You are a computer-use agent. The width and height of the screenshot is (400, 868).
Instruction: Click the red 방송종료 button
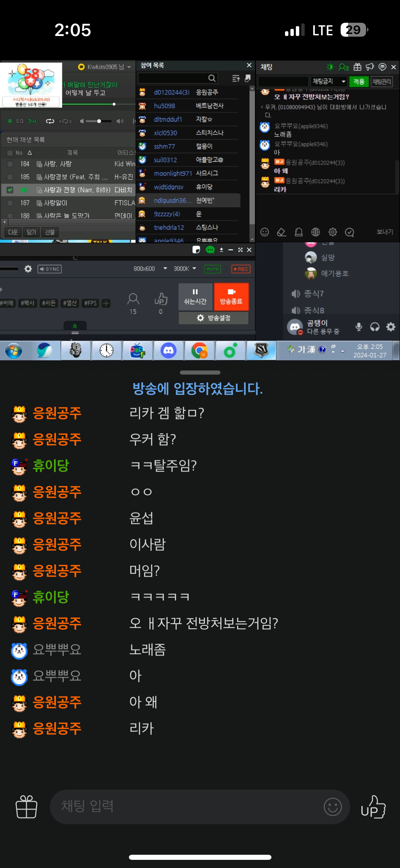point(231,297)
